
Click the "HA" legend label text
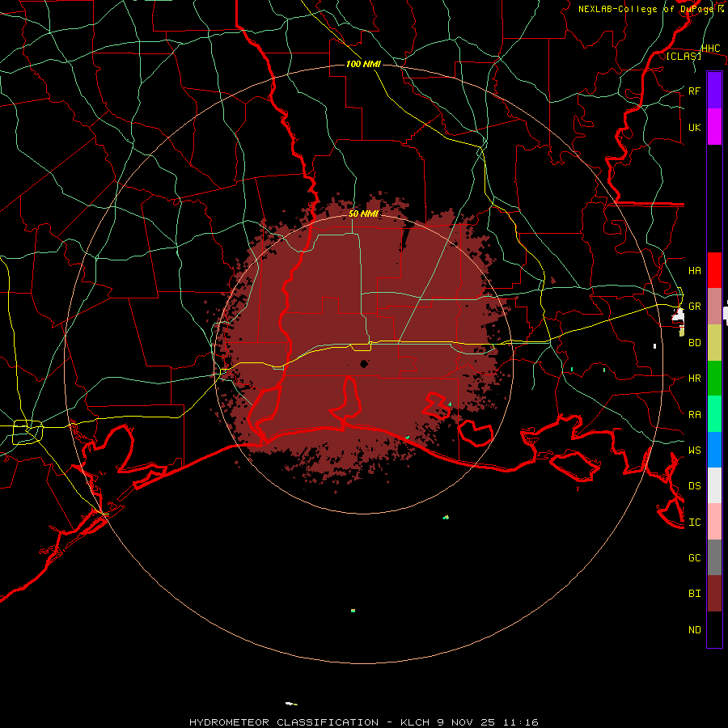pyautogui.click(x=694, y=271)
